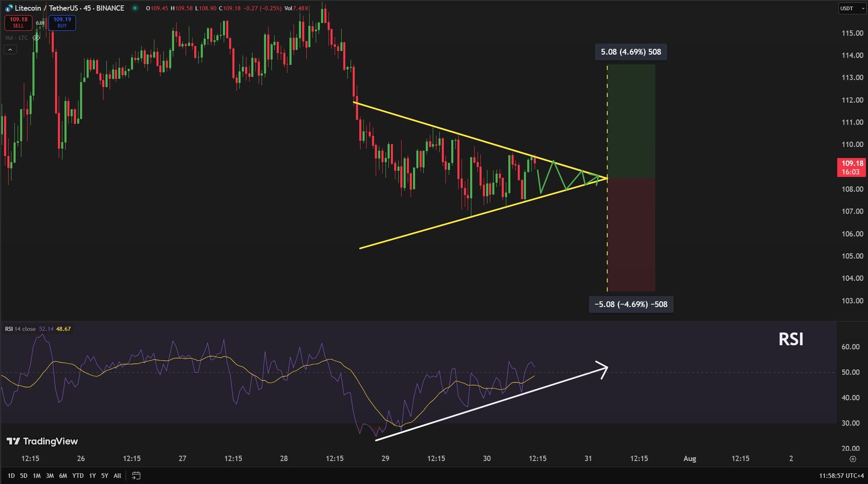Click the green market status dot
This screenshot has height=484, width=868.
(x=135, y=8)
